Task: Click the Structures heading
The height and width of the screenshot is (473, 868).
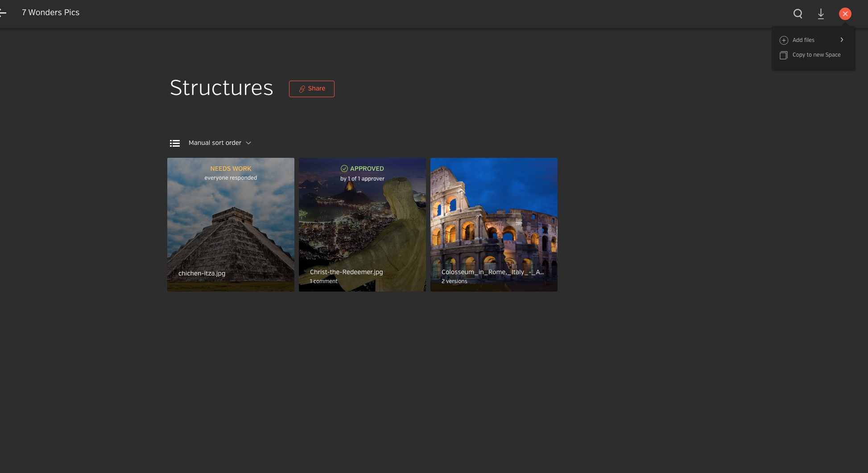Action: coord(221,88)
